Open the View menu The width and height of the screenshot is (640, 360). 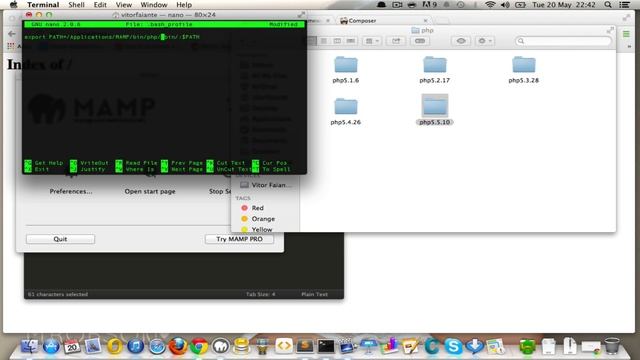tap(124, 4)
